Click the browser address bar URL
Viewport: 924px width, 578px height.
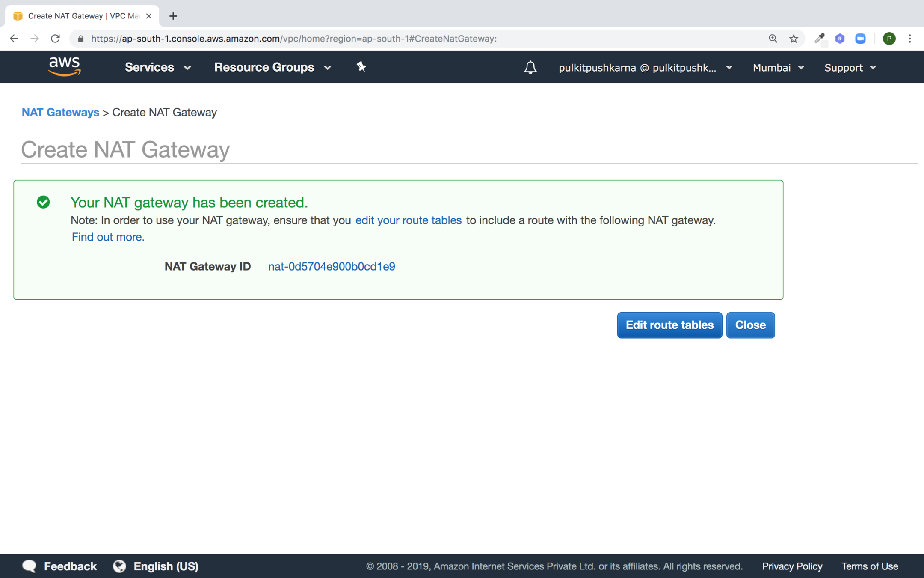[293, 39]
